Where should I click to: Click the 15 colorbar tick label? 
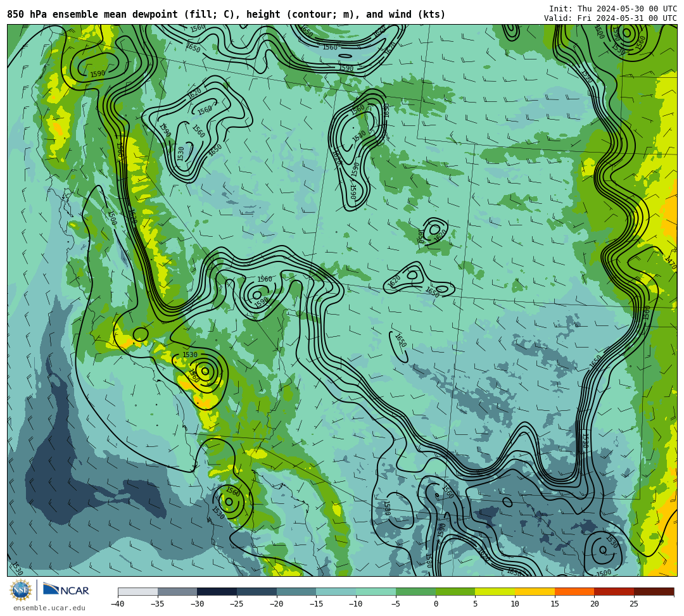click(555, 604)
